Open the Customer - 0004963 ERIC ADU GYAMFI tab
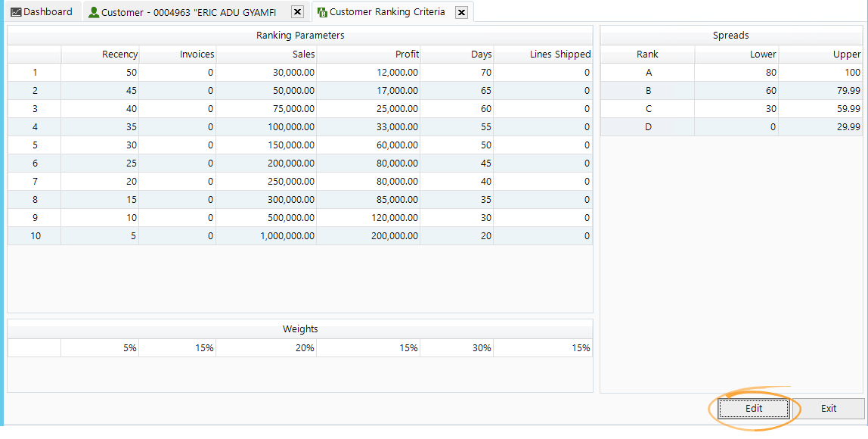 point(189,11)
